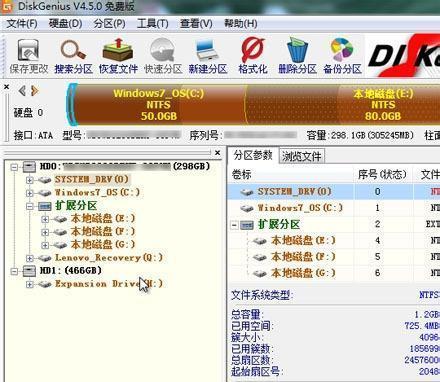Click the 保存更改 save changes icon

[29, 56]
